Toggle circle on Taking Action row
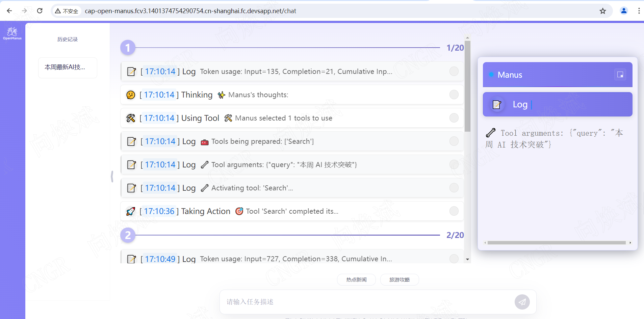Image resolution: width=644 pixels, height=319 pixels. coord(454,211)
